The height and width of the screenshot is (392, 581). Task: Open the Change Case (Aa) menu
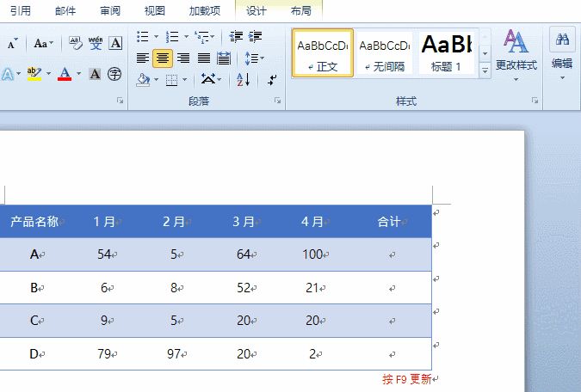(x=43, y=44)
